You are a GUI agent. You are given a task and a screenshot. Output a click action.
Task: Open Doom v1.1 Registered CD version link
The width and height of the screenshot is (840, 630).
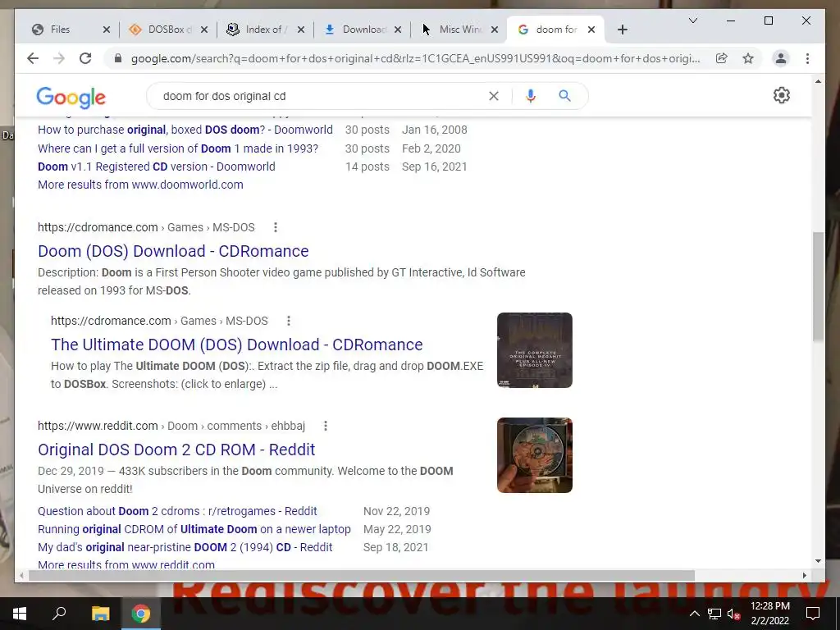(x=157, y=167)
